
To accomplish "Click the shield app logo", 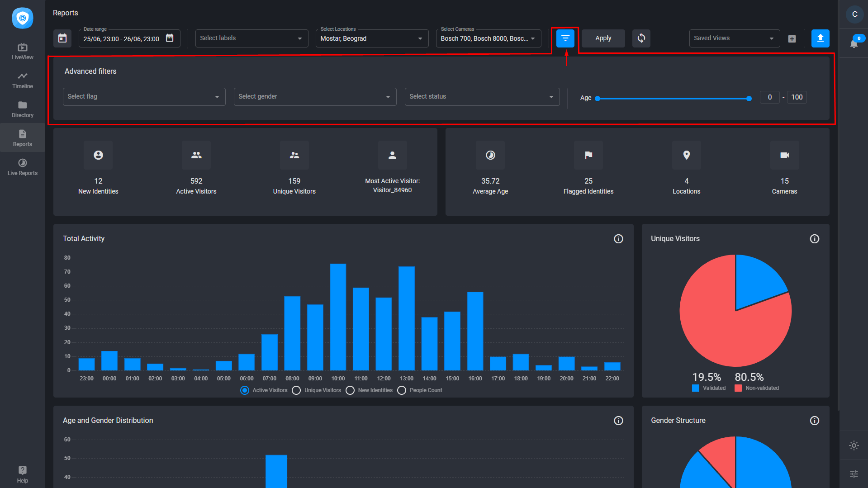I will 22,18.
